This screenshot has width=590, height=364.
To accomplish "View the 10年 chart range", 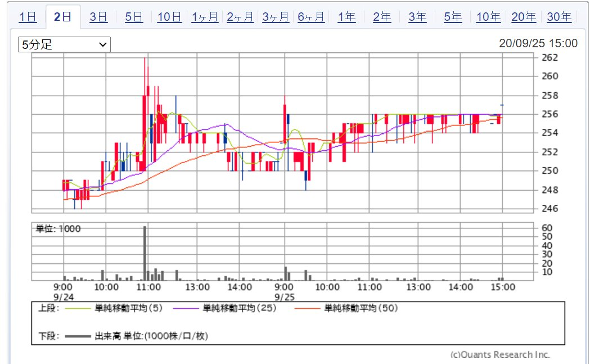I will tap(488, 17).
